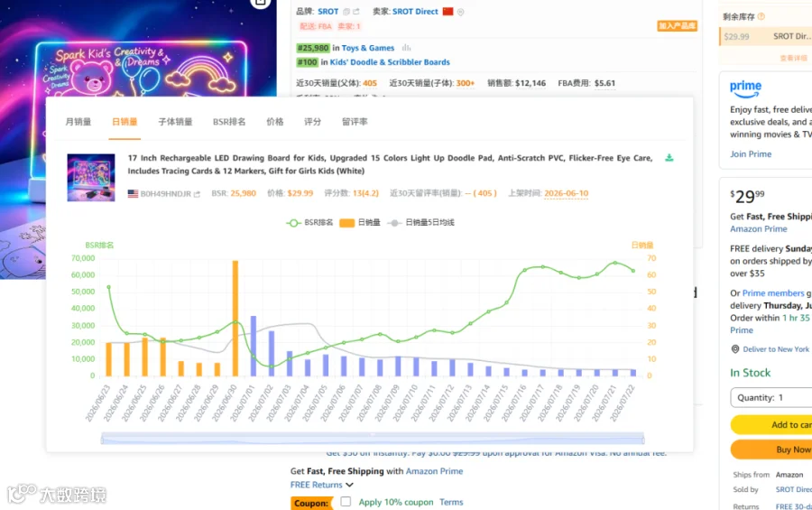Click the Deliver to New York location icon
The height and width of the screenshot is (510, 812).
(x=734, y=349)
